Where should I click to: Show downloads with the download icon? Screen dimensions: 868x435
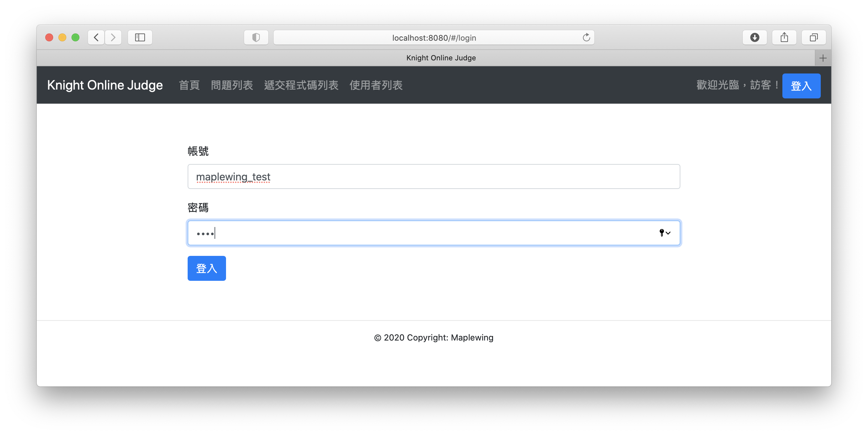coord(755,37)
